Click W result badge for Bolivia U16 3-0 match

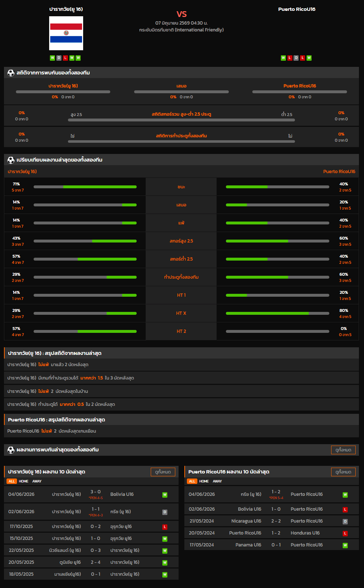pos(165,495)
